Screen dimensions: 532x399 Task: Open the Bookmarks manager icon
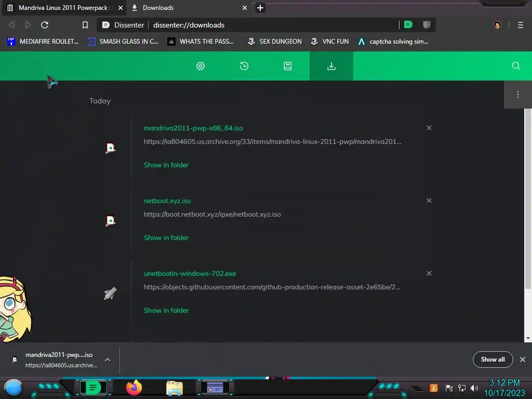pyautogui.click(x=287, y=66)
